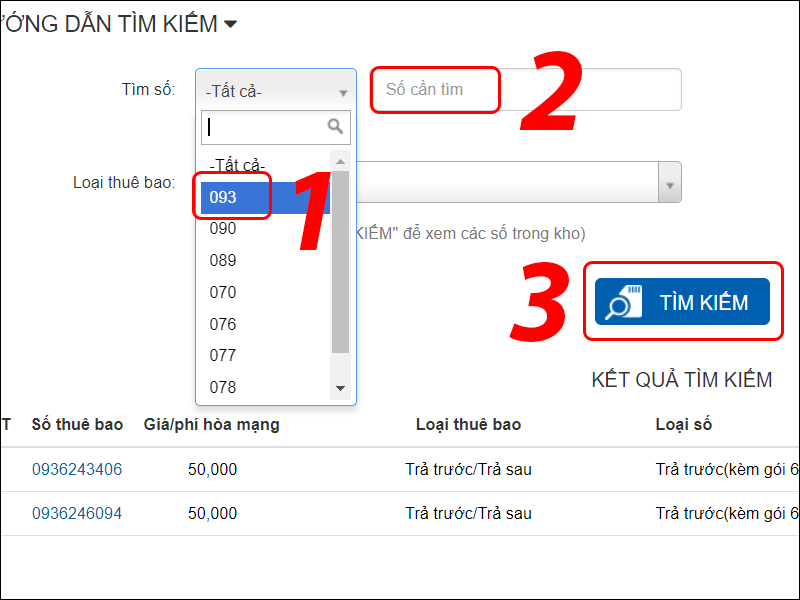
Task: Collapse the HƯỚNG DẪN TÌM KIẾM section triangle
Action: pyautogui.click(x=229, y=22)
